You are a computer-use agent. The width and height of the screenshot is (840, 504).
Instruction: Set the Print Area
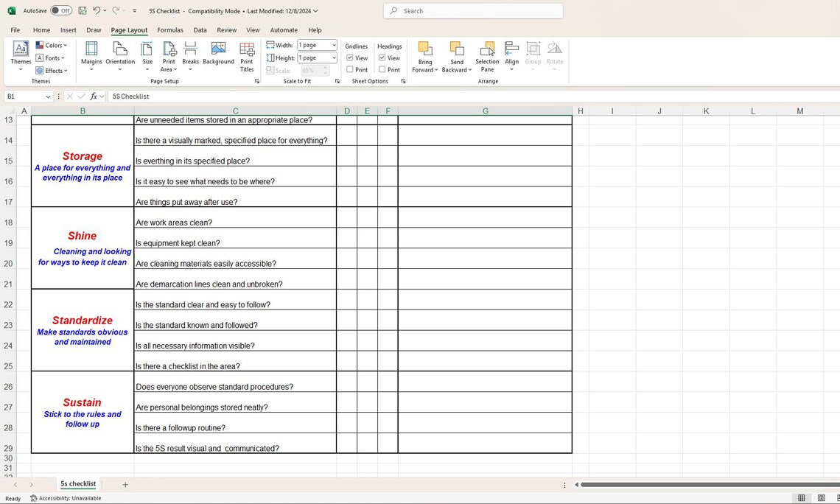click(x=169, y=56)
